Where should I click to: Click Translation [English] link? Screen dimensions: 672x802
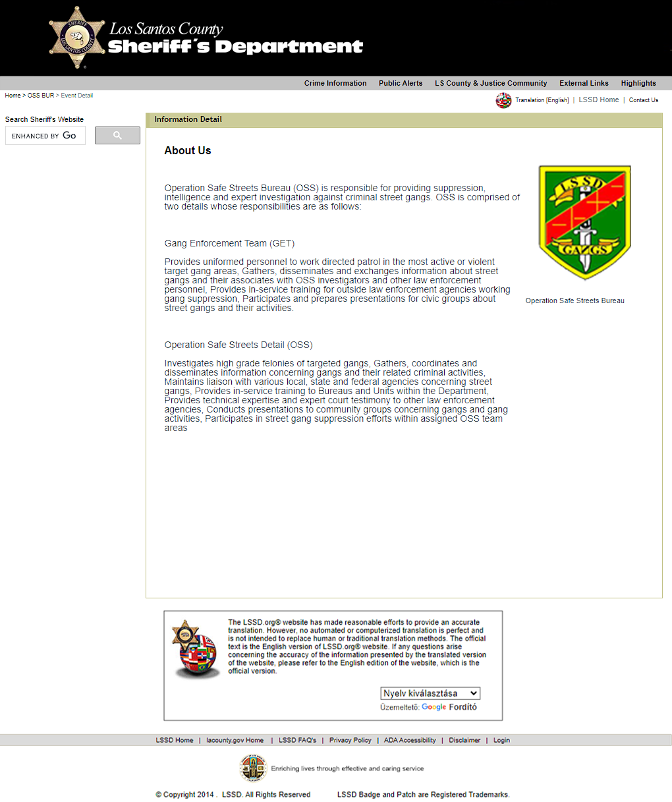[x=542, y=100]
